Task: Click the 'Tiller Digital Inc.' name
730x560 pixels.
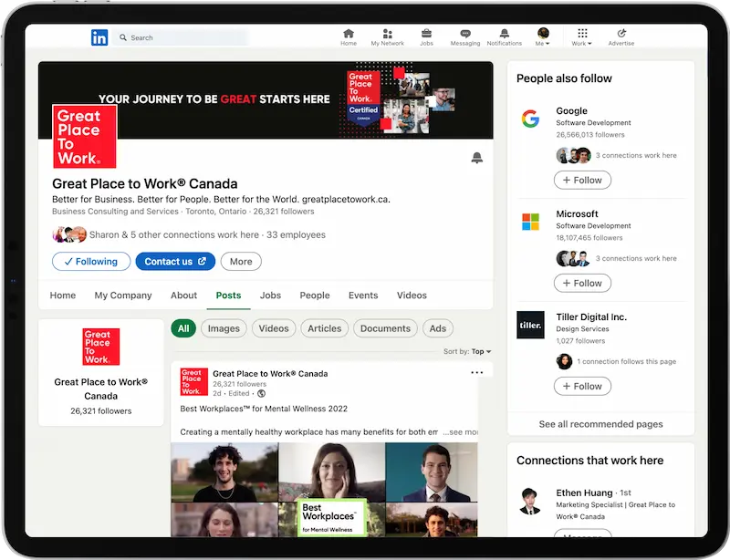Action: pyautogui.click(x=591, y=317)
